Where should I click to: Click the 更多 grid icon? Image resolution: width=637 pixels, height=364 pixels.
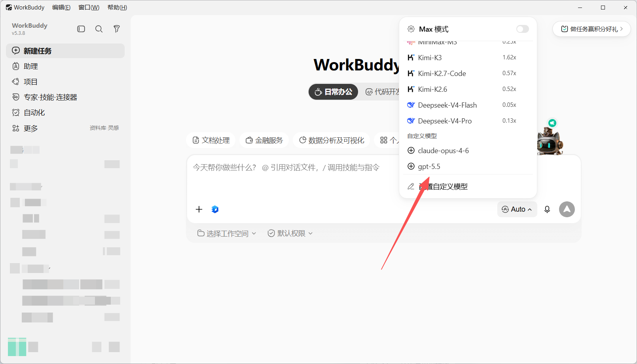coord(16,128)
